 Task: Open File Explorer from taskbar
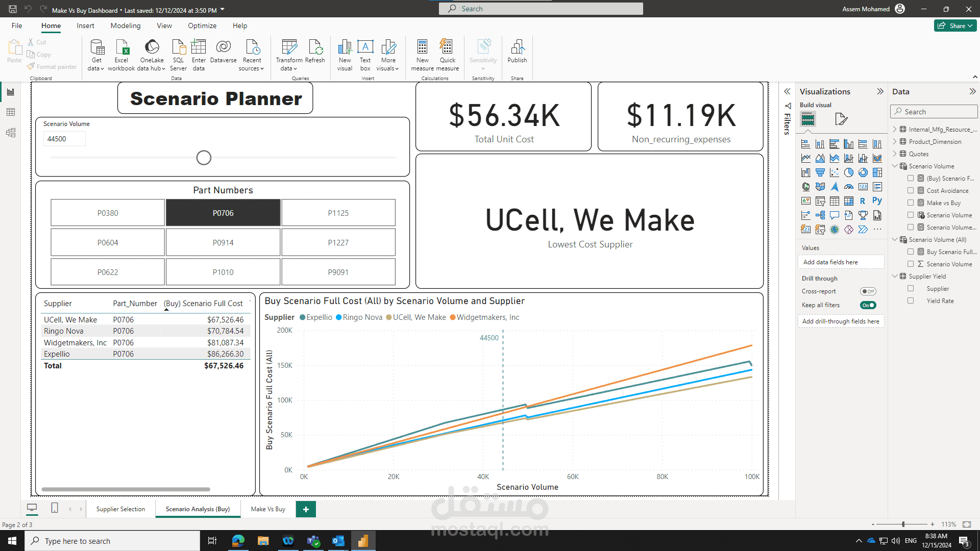[263, 541]
